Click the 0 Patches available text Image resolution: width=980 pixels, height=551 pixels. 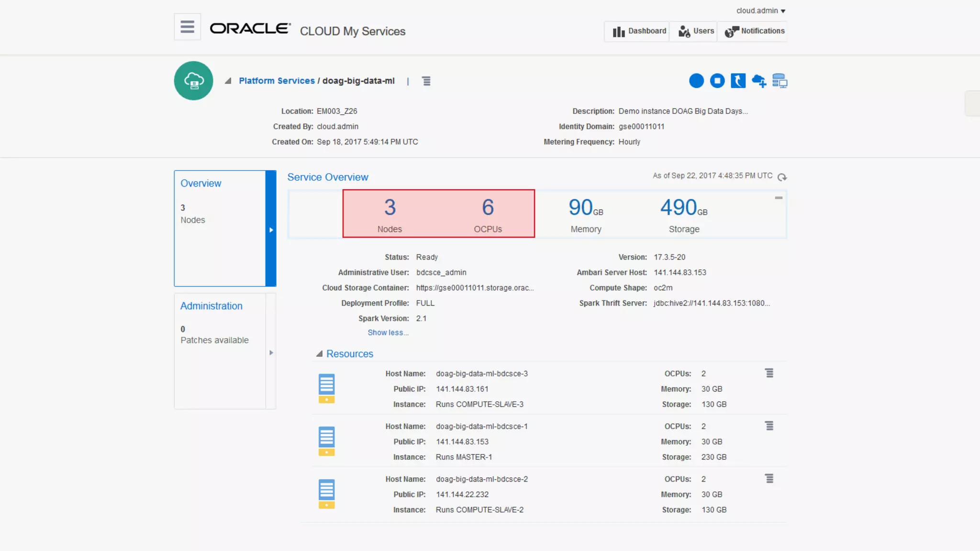click(214, 335)
